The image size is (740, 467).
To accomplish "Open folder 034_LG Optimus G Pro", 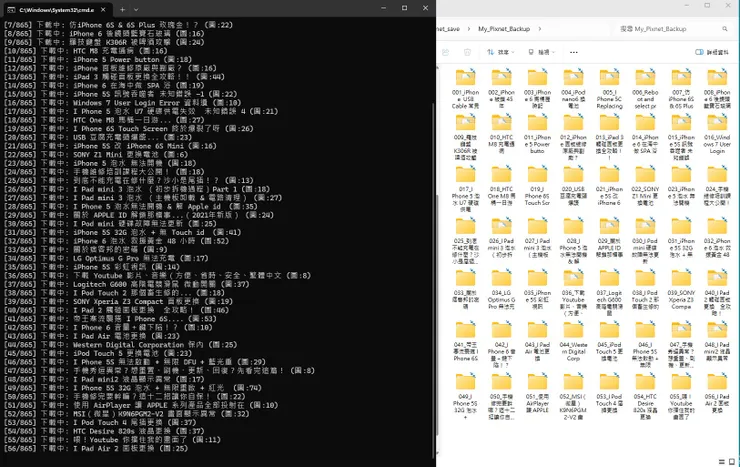I will point(501,289).
